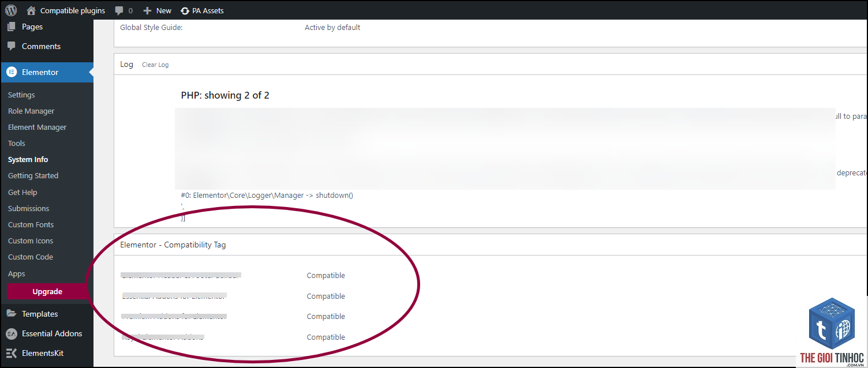
Task: Select System Info submenu item
Action: pyautogui.click(x=28, y=159)
